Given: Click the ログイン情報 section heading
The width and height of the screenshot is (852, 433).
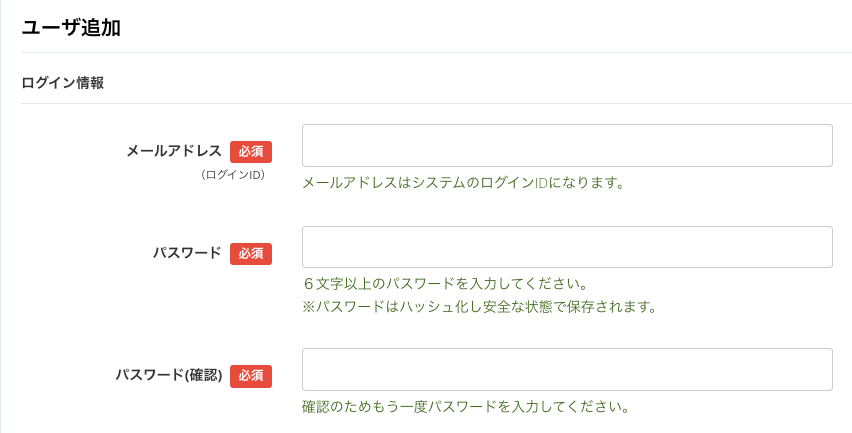Looking at the screenshot, I should (x=62, y=83).
